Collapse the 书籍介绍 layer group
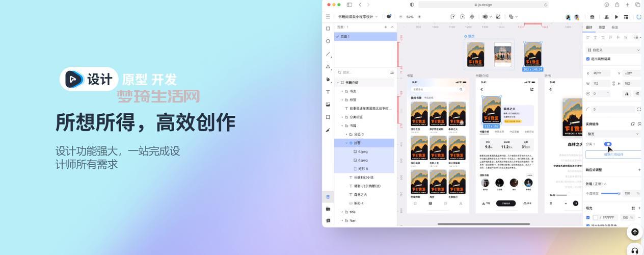Viewport: 644px width, 255px height. (x=337, y=83)
